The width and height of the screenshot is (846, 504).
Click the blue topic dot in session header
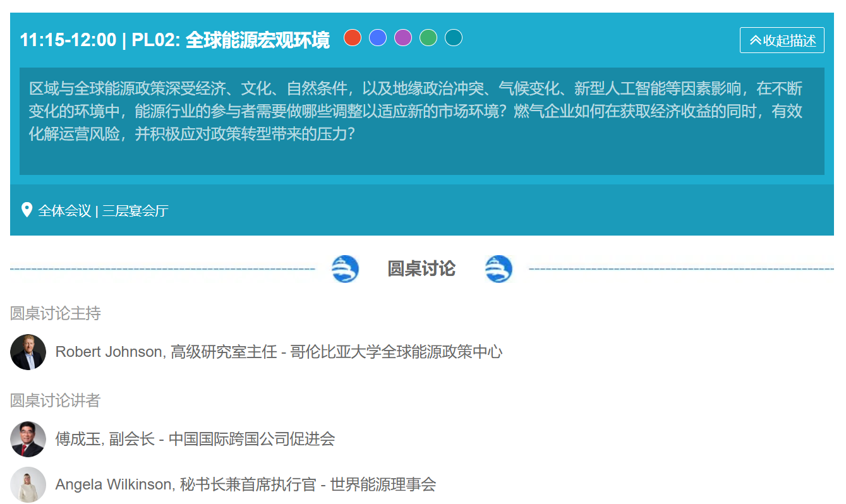[x=378, y=38]
